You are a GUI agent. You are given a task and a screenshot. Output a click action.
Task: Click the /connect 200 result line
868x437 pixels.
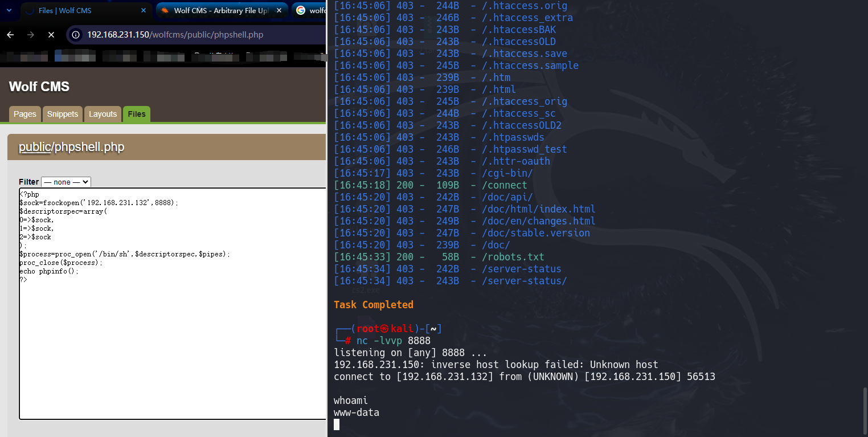[x=431, y=185]
